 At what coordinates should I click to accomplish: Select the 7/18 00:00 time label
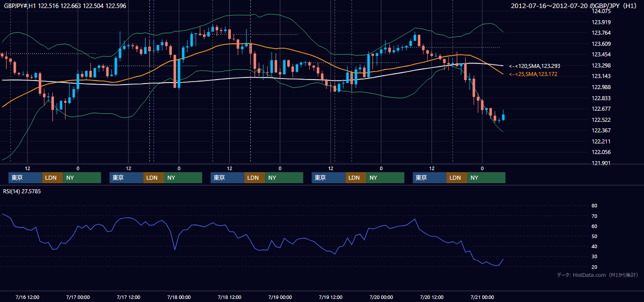pyautogui.click(x=179, y=297)
